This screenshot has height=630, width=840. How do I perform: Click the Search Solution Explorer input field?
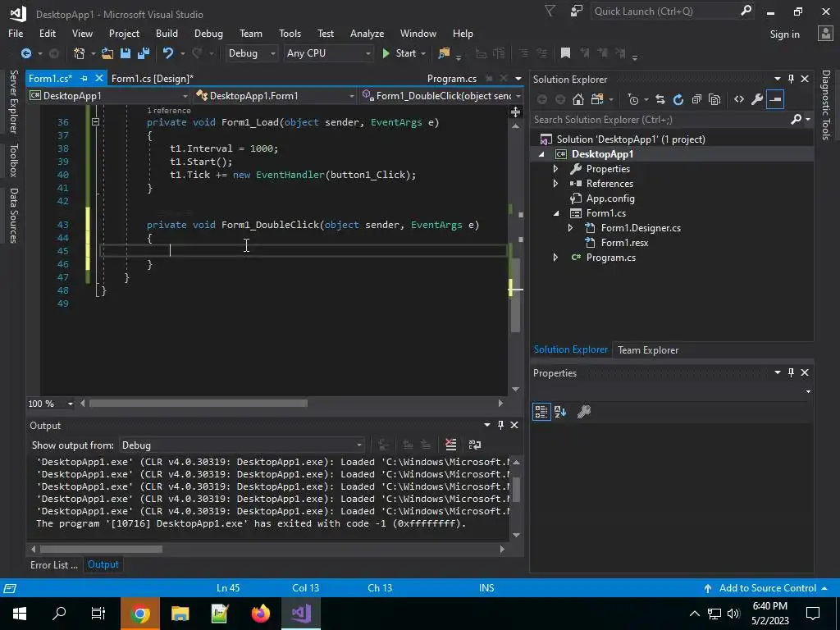(660, 120)
